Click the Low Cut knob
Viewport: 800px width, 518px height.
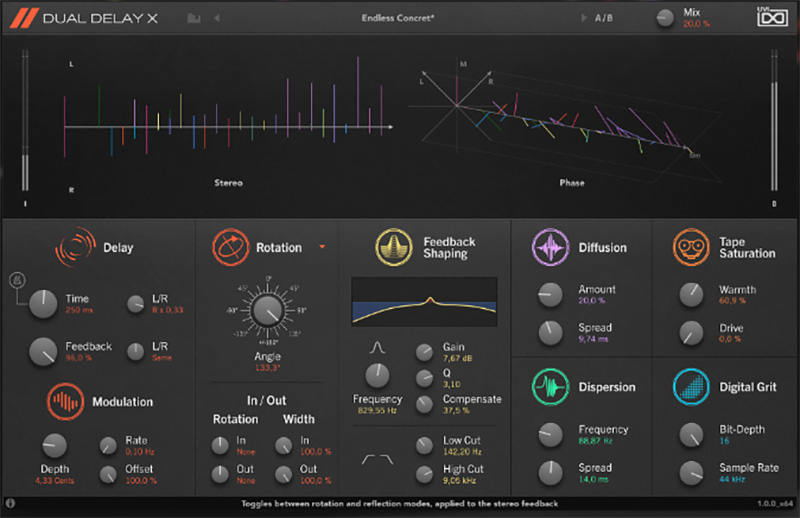tap(424, 446)
